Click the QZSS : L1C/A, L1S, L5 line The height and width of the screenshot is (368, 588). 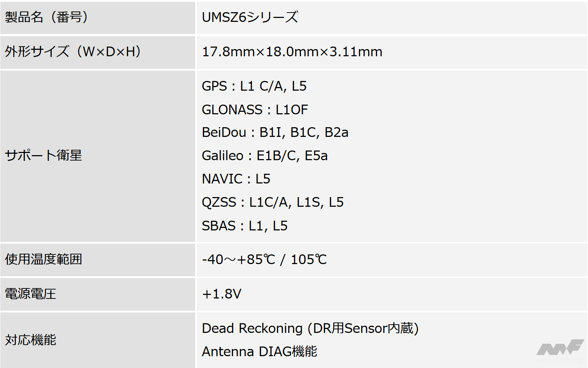tap(273, 202)
